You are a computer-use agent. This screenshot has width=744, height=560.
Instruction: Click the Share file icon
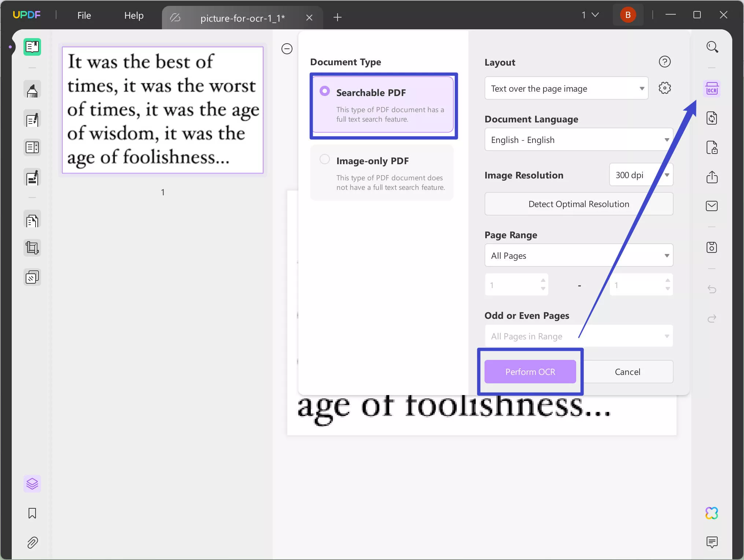(x=712, y=177)
